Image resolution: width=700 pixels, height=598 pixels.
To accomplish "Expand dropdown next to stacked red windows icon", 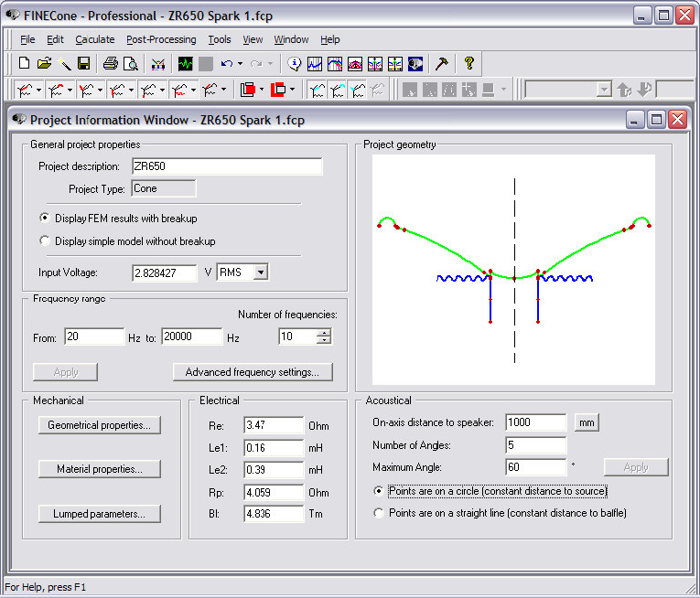I will tap(262, 90).
